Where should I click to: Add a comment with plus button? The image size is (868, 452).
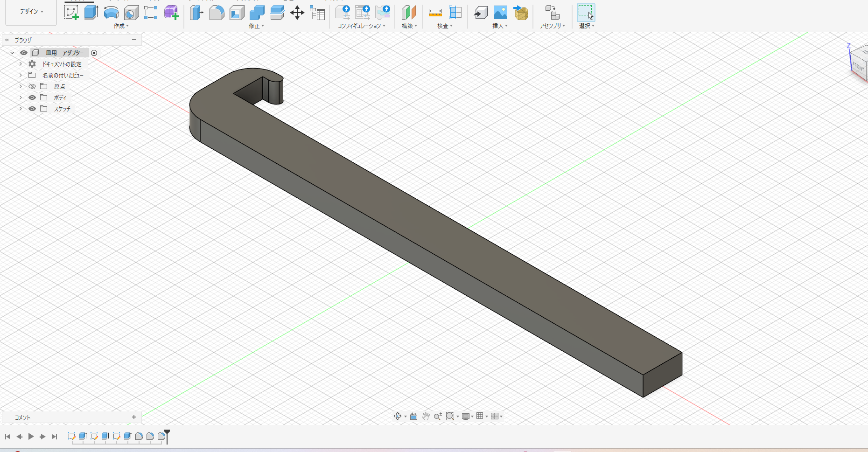tap(134, 417)
